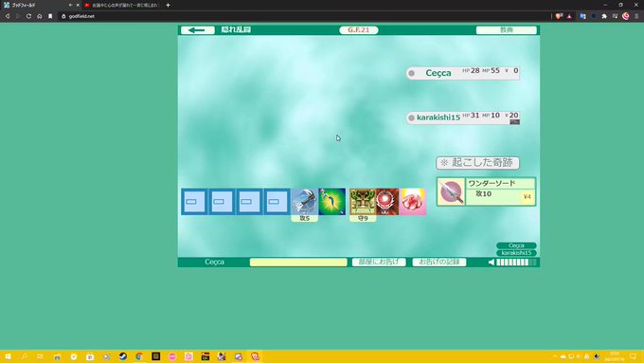The width and height of the screenshot is (644, 363).
Task: Select the second face-down blue card
Action: tap(222, 202)
